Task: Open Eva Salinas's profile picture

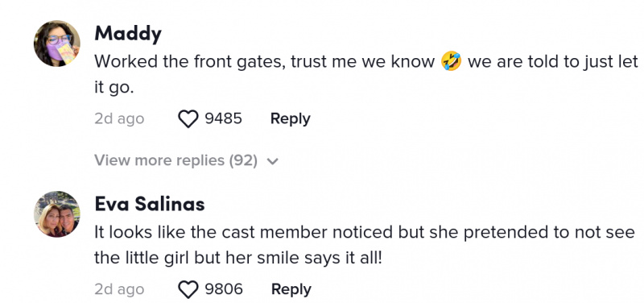Action: click(57, 214)
